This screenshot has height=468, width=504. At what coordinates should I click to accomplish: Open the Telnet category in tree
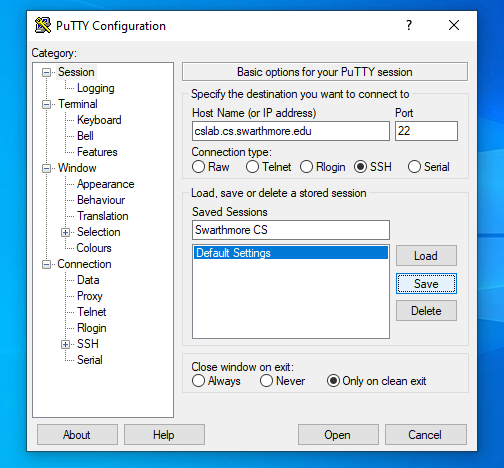click(92, 312)
